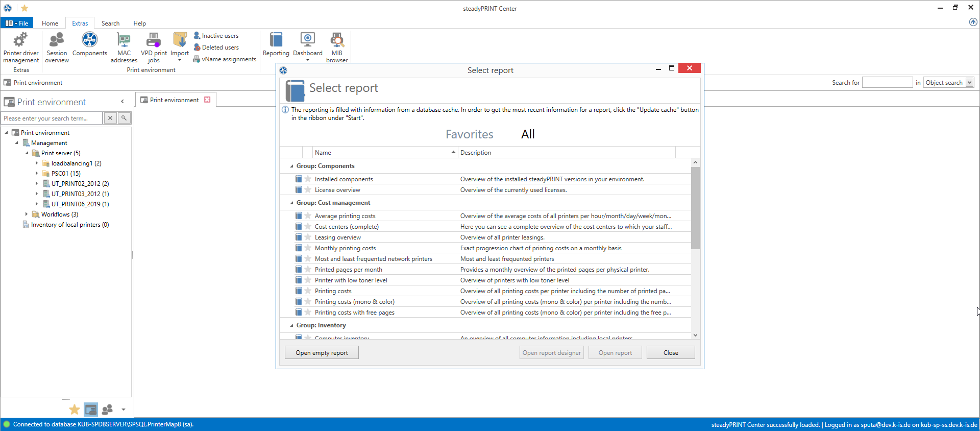Image resolution: width=980 pixels, height=431 pixels.
Task: Expand the Workflows (3) node
Action: [x=27, y=214]
